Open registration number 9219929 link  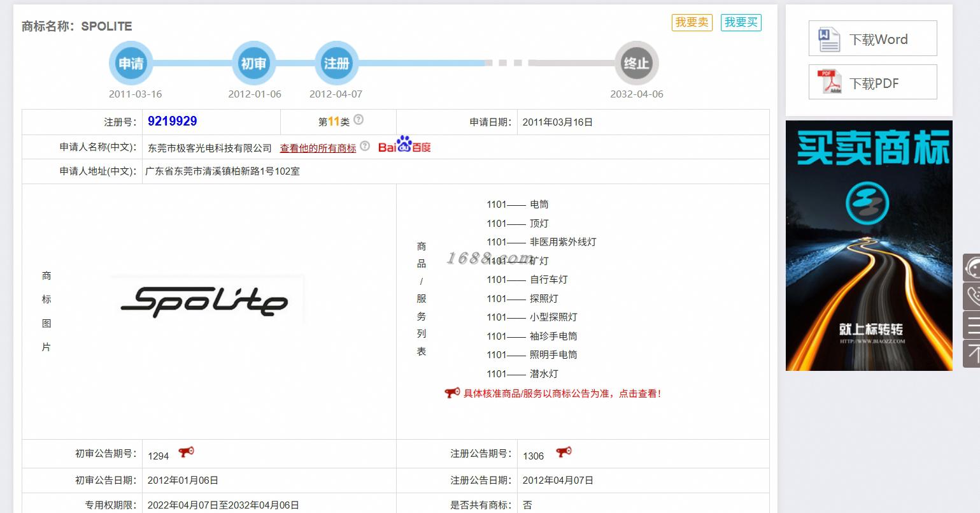172,121
